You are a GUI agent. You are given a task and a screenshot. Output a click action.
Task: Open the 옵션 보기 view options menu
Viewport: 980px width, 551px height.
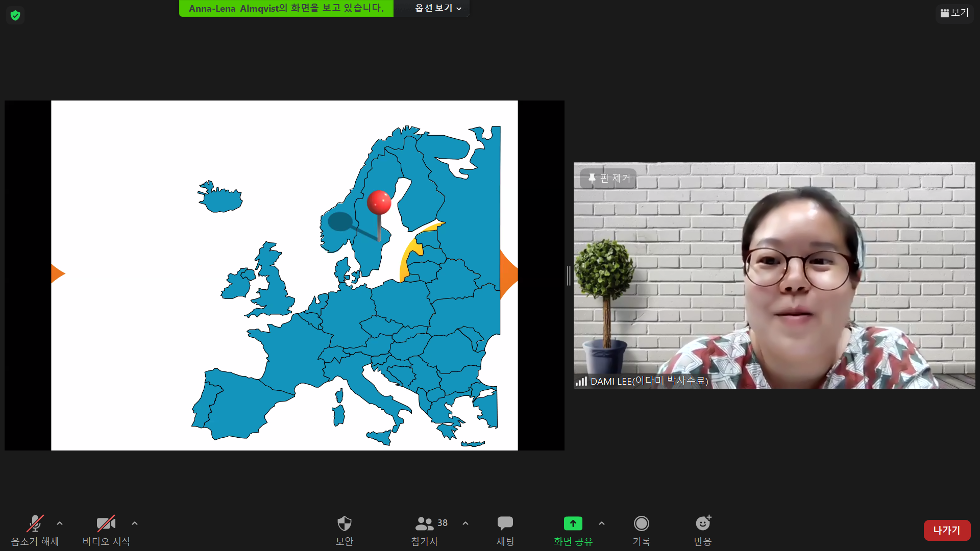(438, 8)
